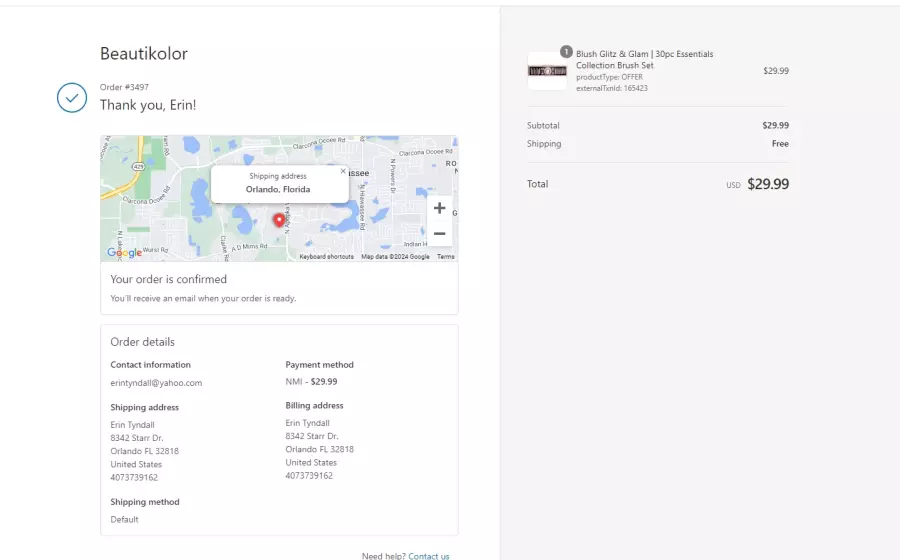Click the Orlando, Florida popup text
Screen dimensions: 900x560
pos(278,189)
